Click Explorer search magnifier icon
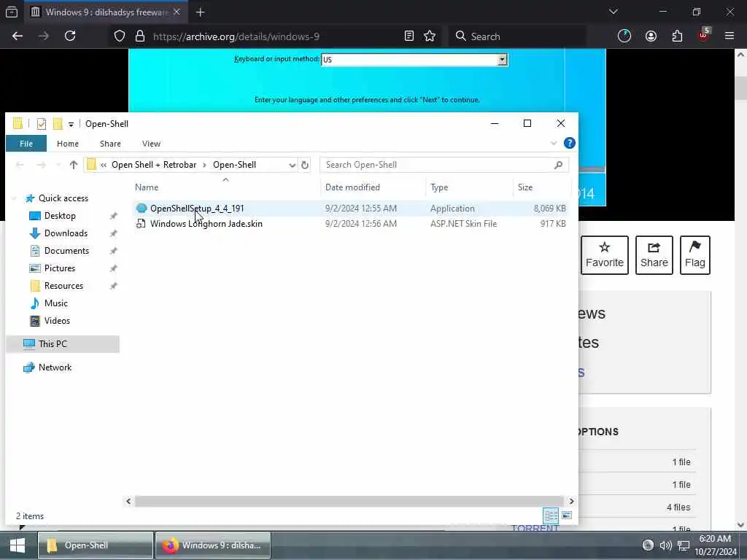This screenshot has height=560, width=747. 558,165
